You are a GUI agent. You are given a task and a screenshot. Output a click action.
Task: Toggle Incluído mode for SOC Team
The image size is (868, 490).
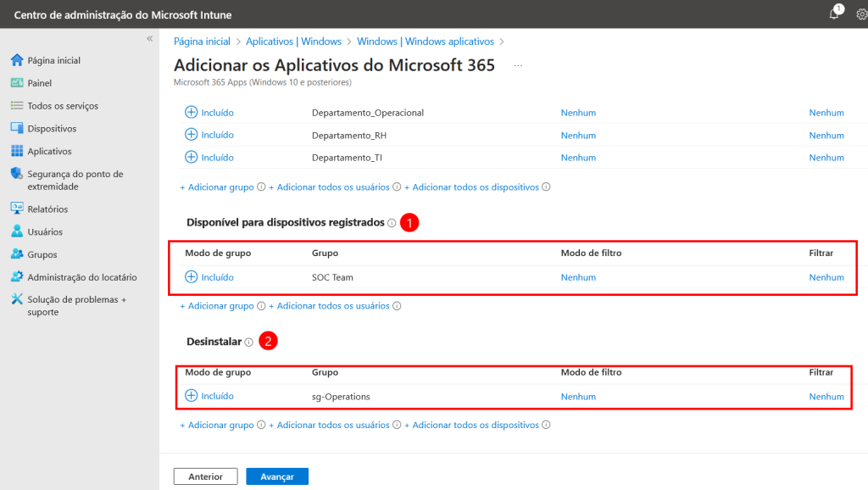pyautogui.click(x=209, y=277)
